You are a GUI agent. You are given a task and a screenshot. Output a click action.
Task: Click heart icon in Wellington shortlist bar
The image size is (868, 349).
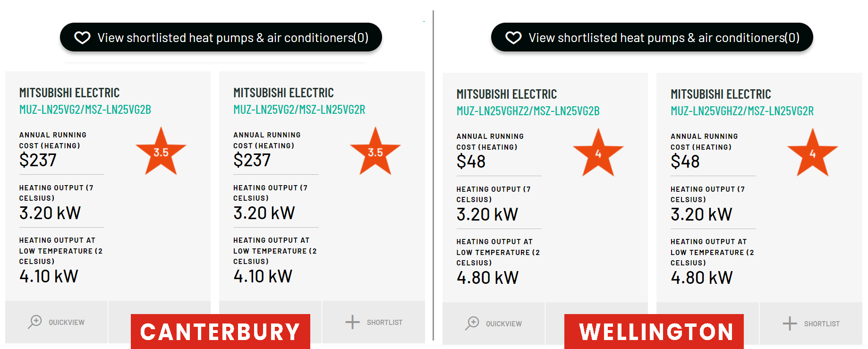pyautogui.click(x=513, y=38)
